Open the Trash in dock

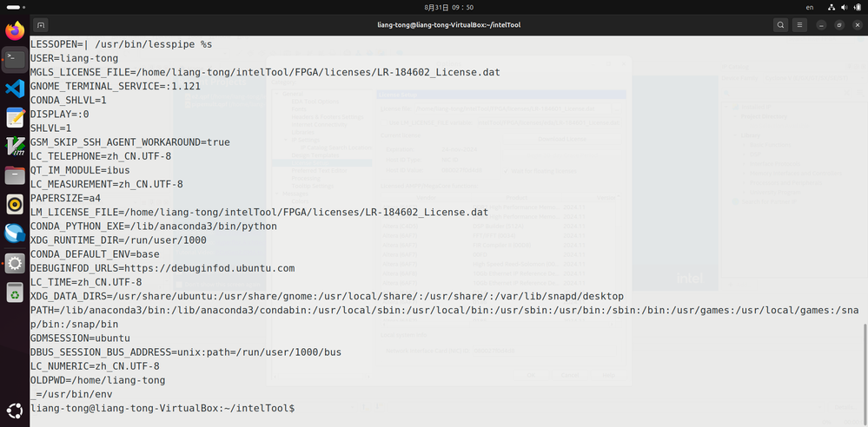(15, 293)
